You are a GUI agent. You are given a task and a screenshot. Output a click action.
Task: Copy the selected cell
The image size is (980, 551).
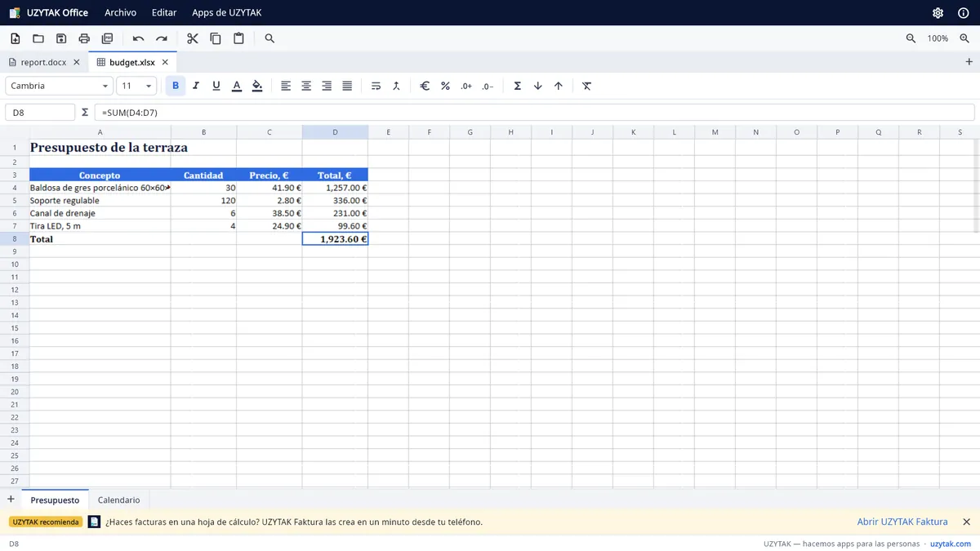216,38
